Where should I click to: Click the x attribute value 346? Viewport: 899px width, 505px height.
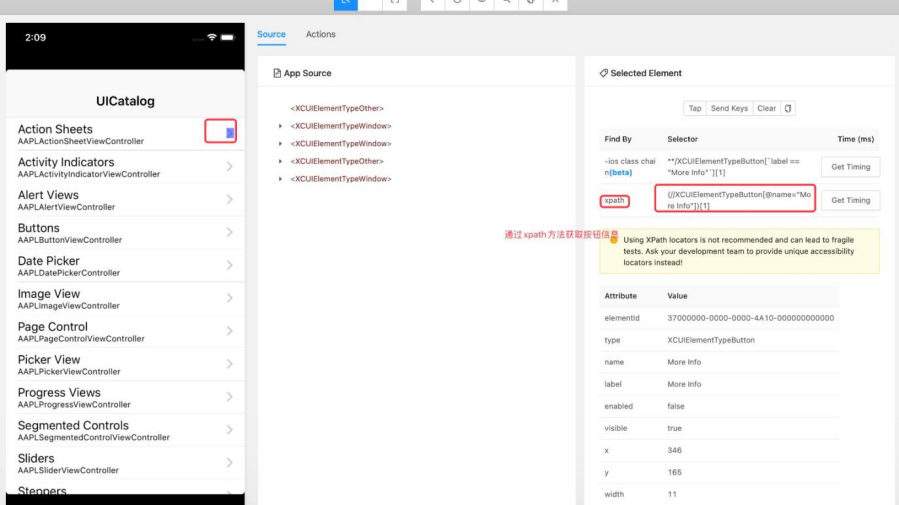674,451
